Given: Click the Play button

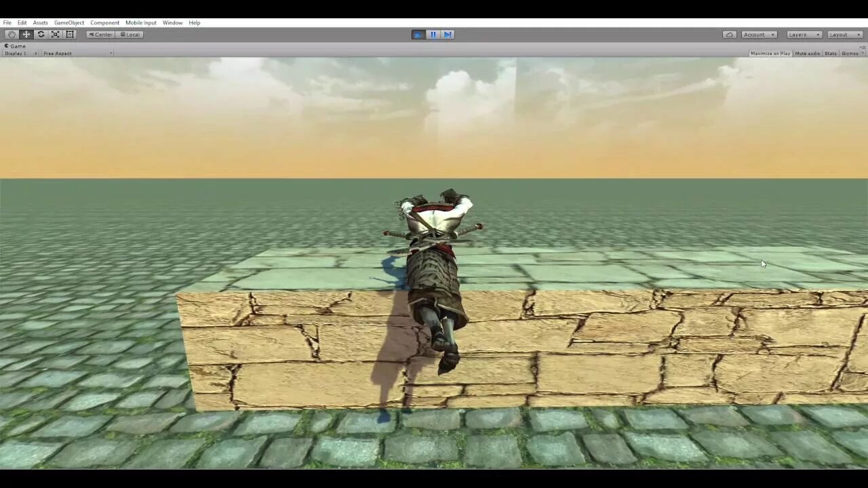Looking at the screenshot, I should [x=418, y=35].
